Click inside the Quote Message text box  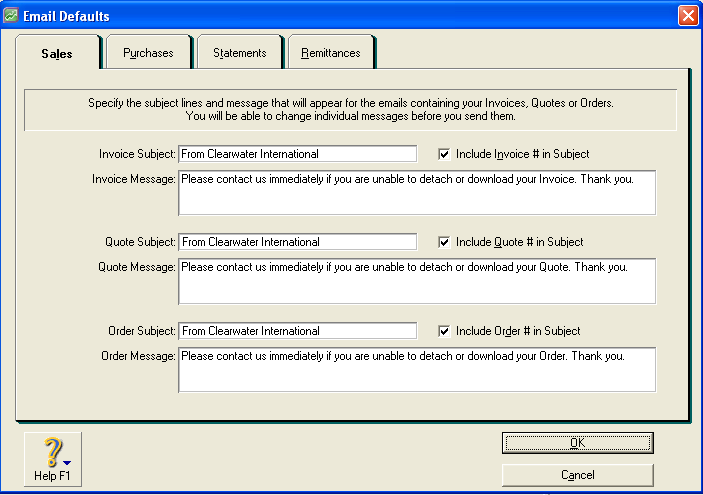(x=417, y=281)
